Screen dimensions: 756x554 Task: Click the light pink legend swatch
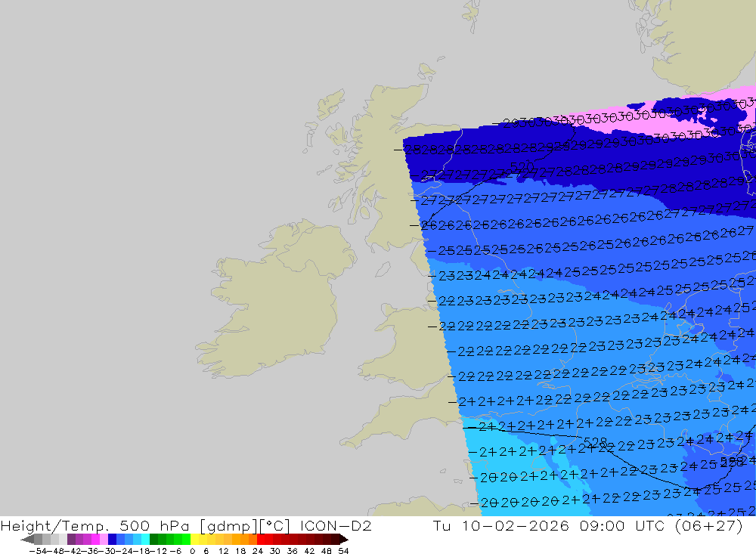104,539
